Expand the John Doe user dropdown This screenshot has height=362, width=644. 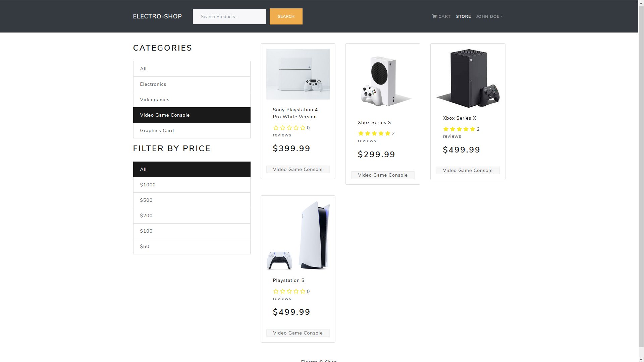click(x=489, y=16)
